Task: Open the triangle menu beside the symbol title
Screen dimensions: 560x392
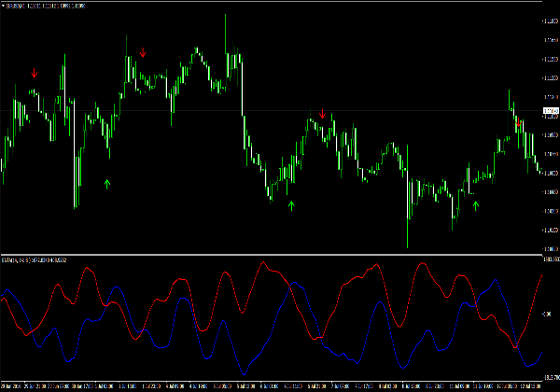Action: pyautogui.click(x=3, y=6)
